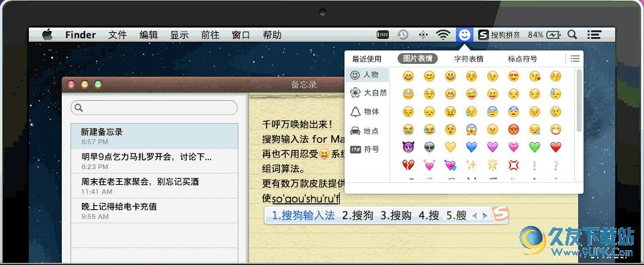Select the flushed wide-eyed face emoji
The image size is (644, 265).
(408, 93)
